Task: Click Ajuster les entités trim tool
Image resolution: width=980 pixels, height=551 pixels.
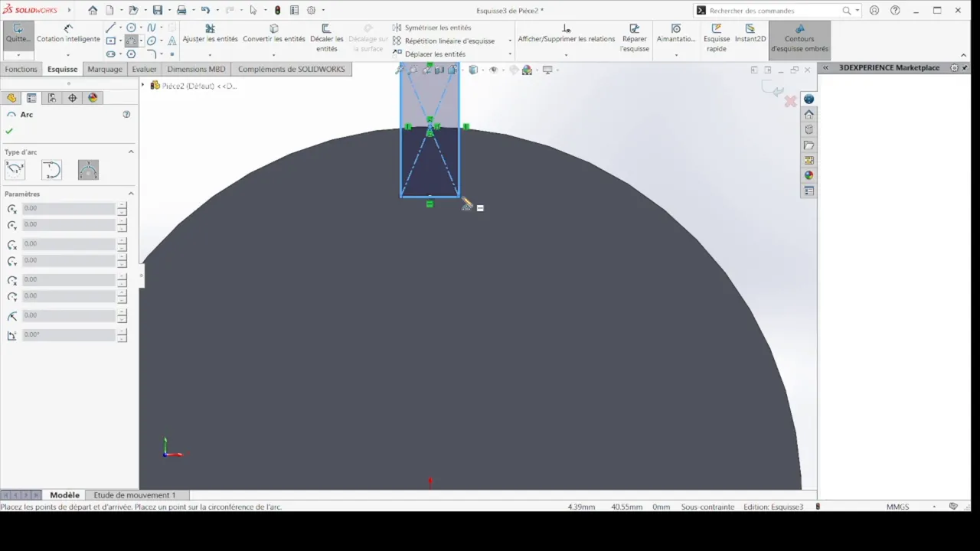Action: [210, 34]
